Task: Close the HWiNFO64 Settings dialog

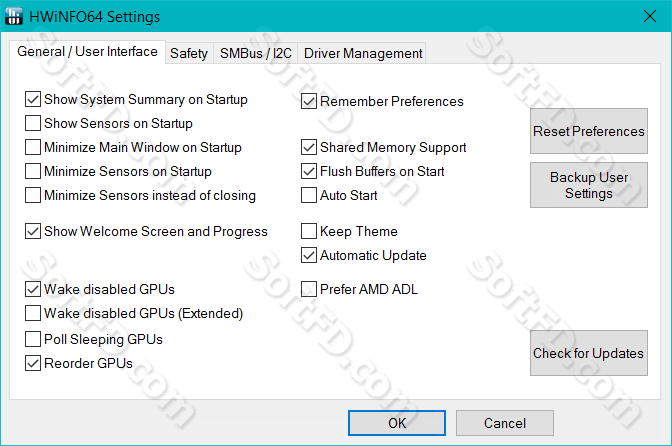Action: coord(650,16)
